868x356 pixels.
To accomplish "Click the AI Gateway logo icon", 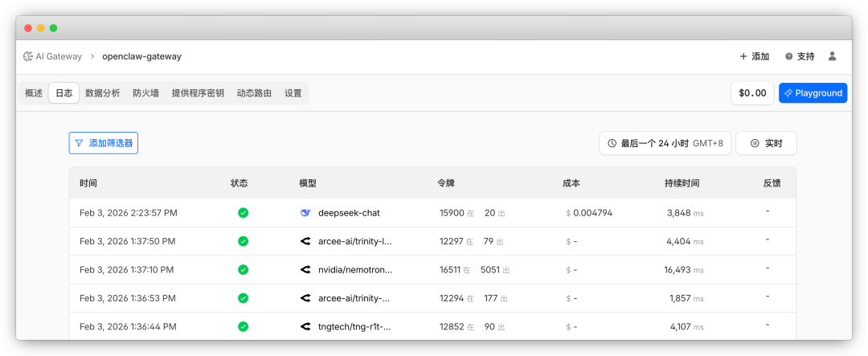I will (28, 56).
